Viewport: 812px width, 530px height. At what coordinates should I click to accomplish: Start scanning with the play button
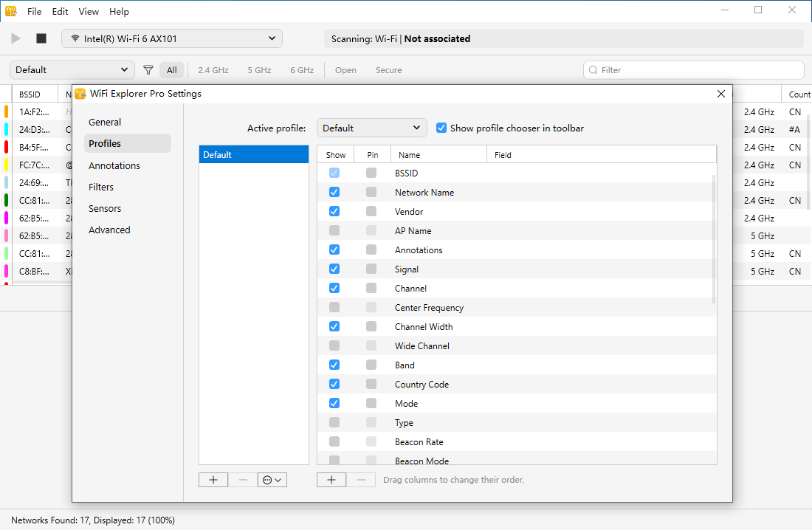click(x=16, y=38)
